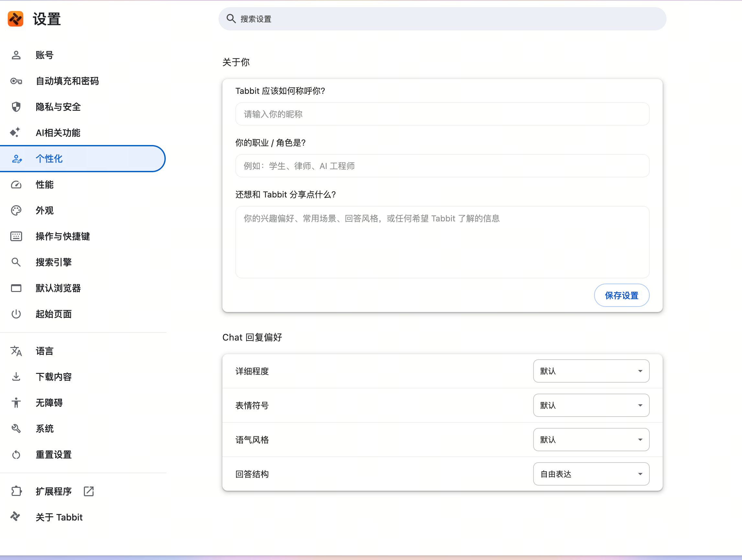Screen dimensions: 742x560
Task: Open 操作与快捷键 settings
Action: click(83, 236)
